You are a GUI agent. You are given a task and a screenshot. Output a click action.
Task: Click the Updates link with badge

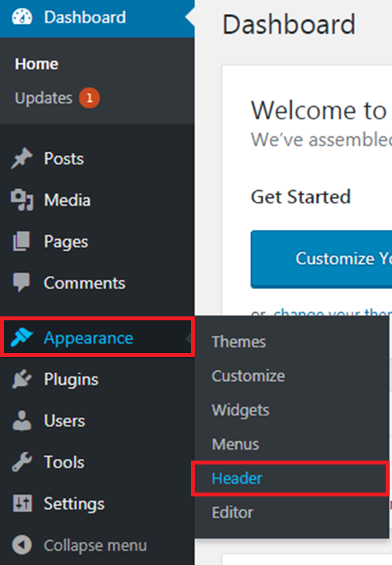pyautogui.click(x=58, y=98)
